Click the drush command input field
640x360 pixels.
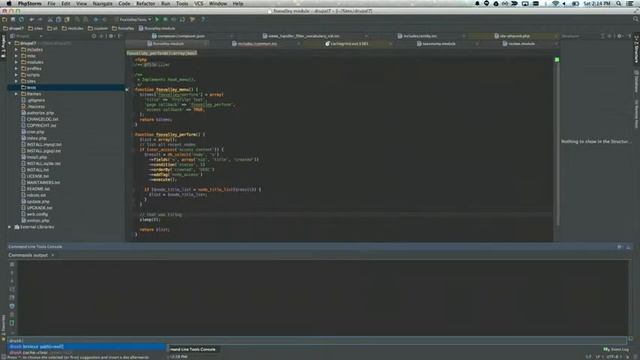pyautogui.click(x=317, y=340)
